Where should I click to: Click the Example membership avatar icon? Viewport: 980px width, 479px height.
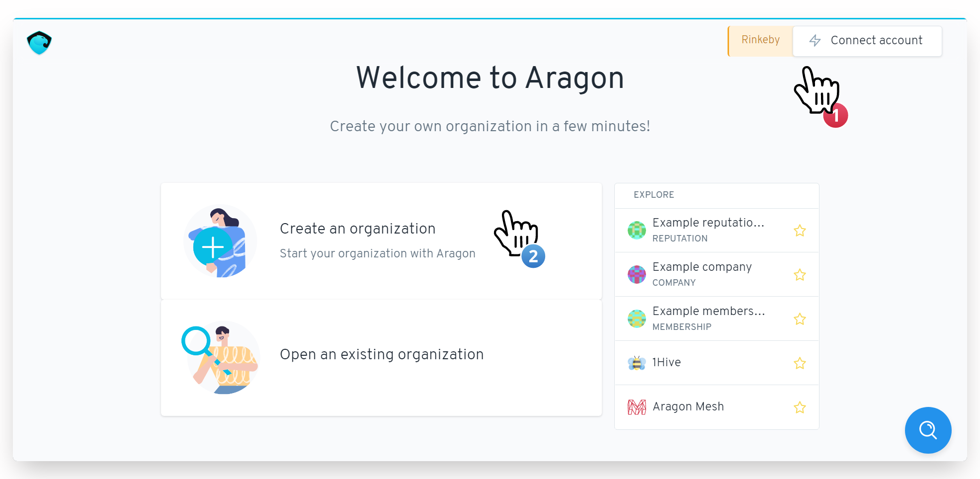point(637,319)
